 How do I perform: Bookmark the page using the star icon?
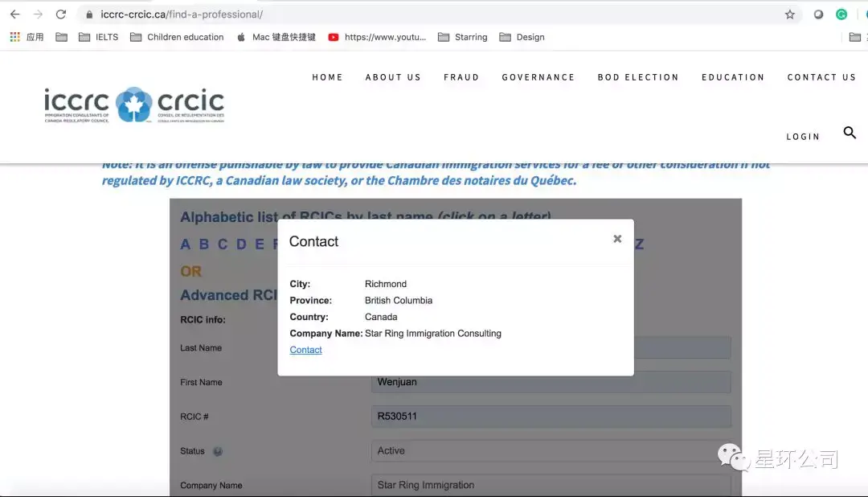789,14
